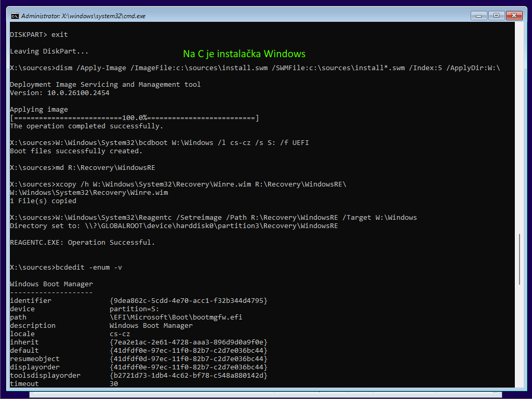Click the timeout value '30'
The width and height of the screenshot is (532, 399).
click(114, 384)
